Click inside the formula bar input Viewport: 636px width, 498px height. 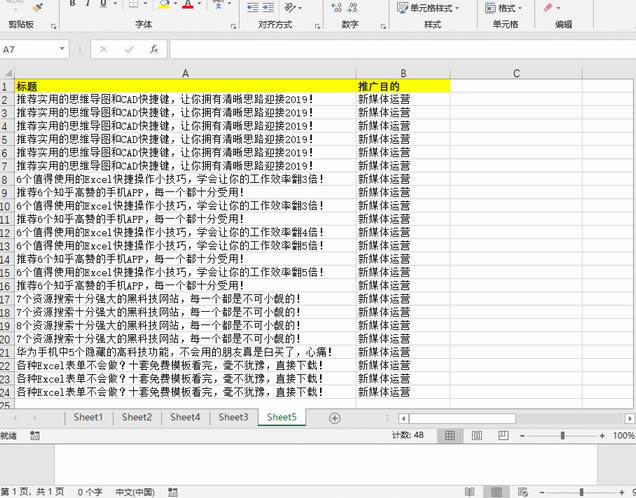click(400, 48)
